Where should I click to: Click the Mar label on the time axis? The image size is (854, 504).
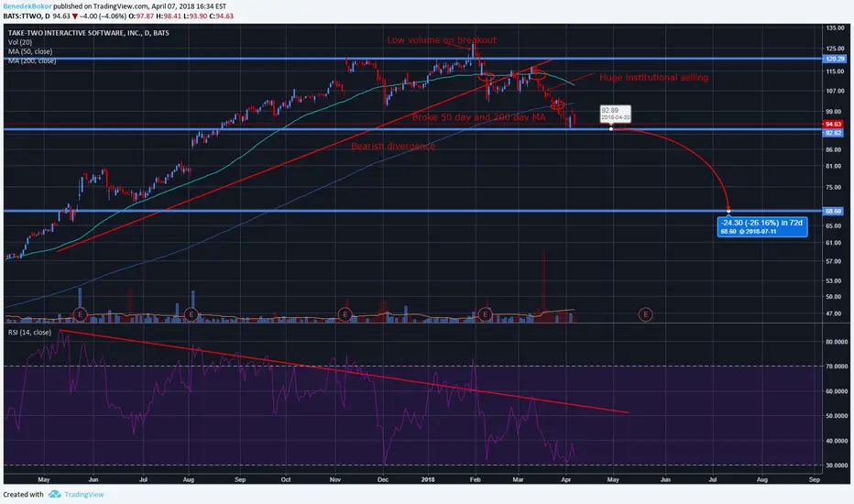coord(518,479)
